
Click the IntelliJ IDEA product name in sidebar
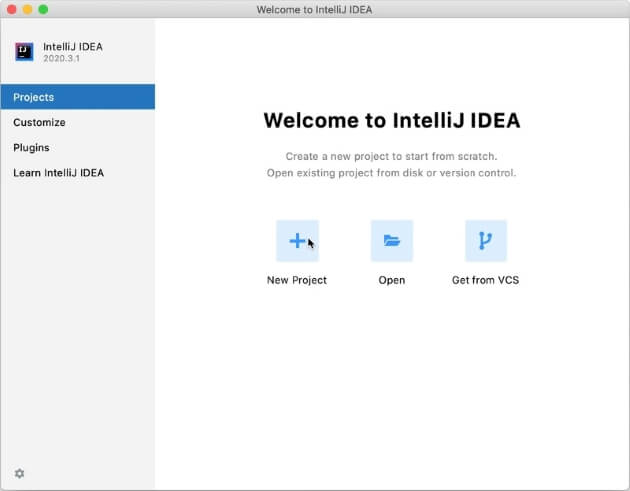pyautogui.click(x=73, y=46)
